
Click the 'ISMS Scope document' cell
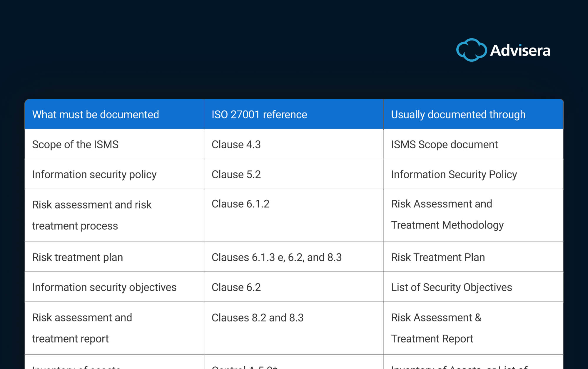coord(473,144)
